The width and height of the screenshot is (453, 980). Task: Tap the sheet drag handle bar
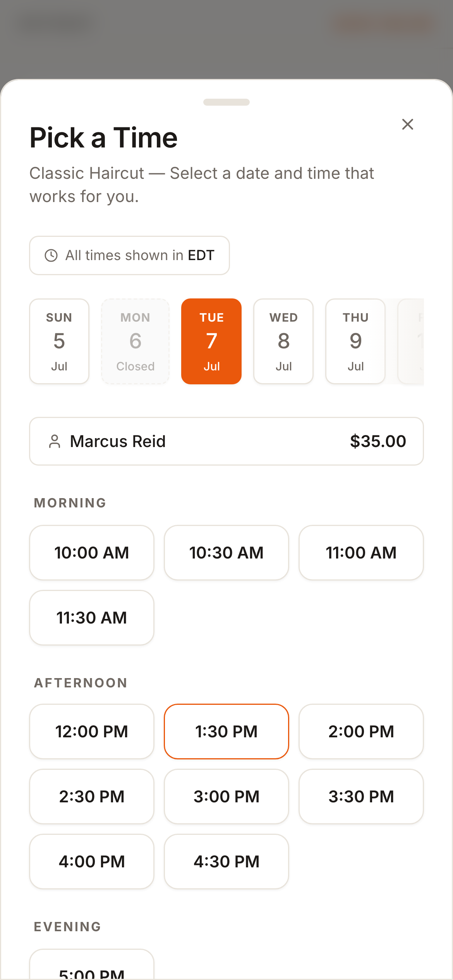226,102
